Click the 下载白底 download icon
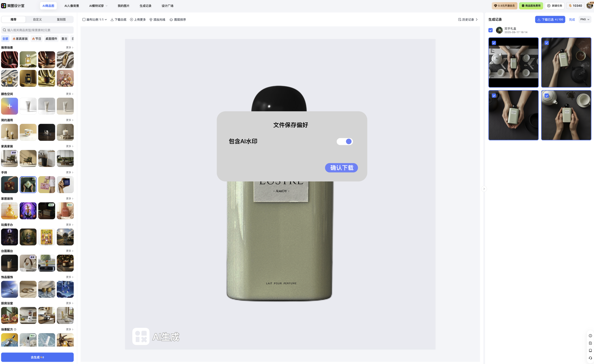The height and width of the screenshot is (364, 594). coord(112,20)
